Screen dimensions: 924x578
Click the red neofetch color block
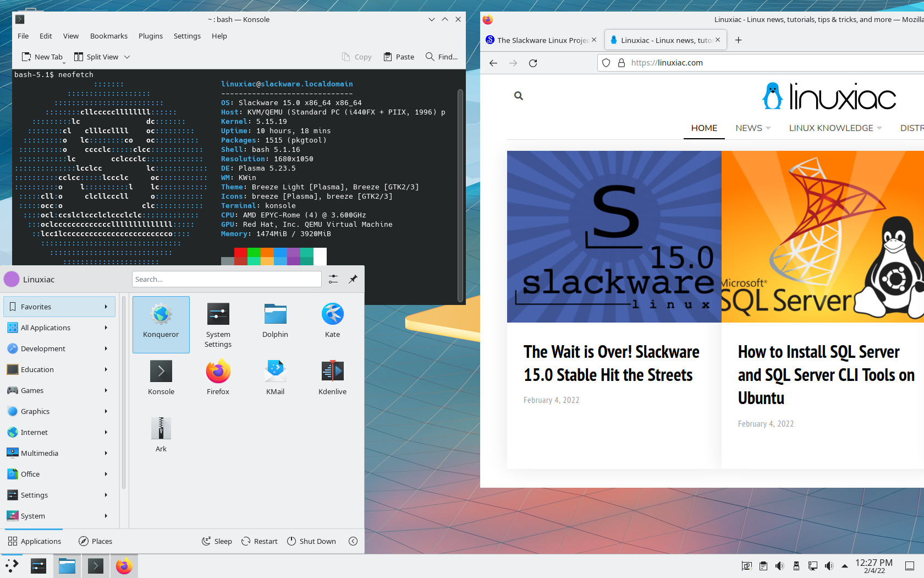(x=240, y=252)
